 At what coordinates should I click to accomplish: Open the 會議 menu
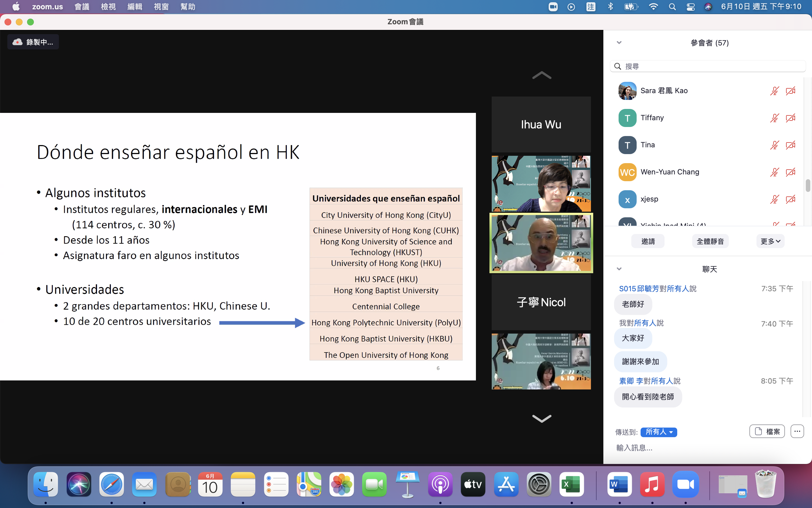coord(82,7)
